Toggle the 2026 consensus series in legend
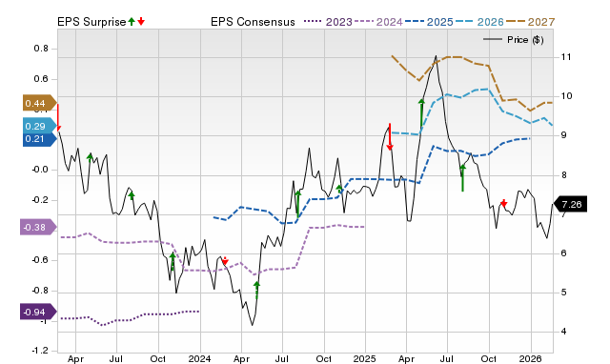 click(x=479, y=22)
